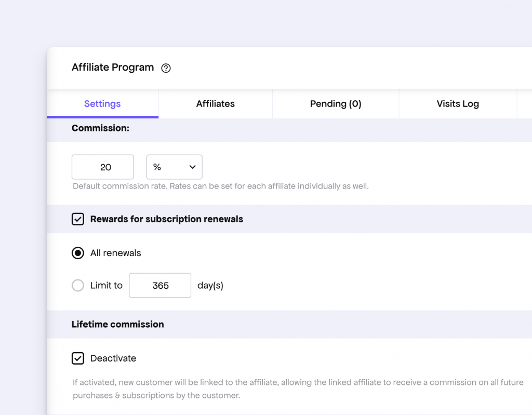Select the All renewals radio button

click(77, 253)
